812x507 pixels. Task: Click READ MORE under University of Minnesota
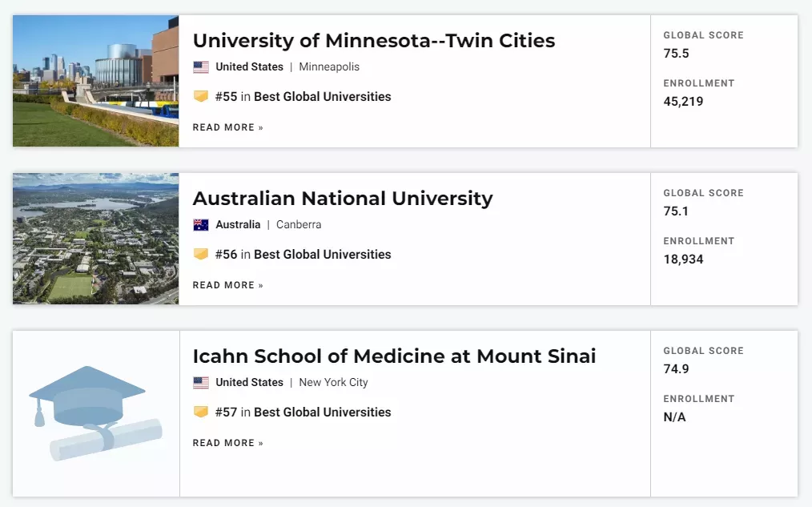pyautogui.click(x=228, y=127)
